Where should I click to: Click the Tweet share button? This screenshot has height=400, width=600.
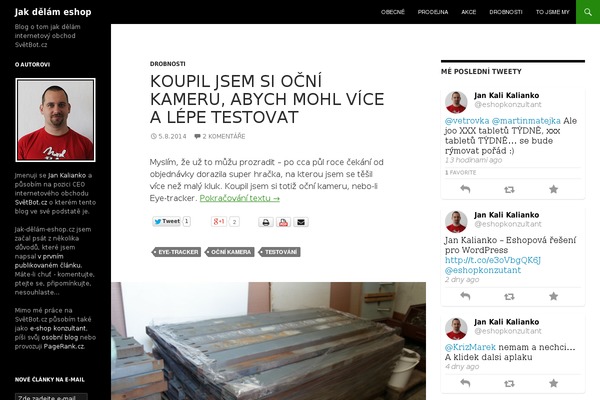(166, 221)
